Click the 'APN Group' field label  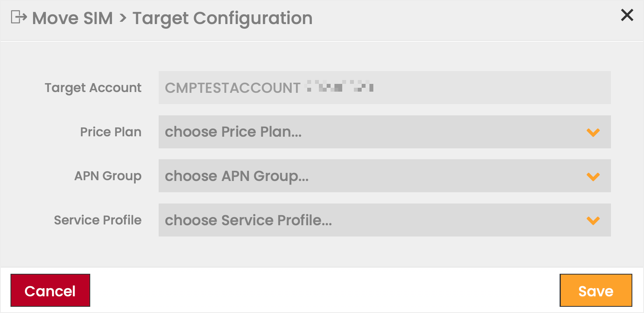pos(108,176)
